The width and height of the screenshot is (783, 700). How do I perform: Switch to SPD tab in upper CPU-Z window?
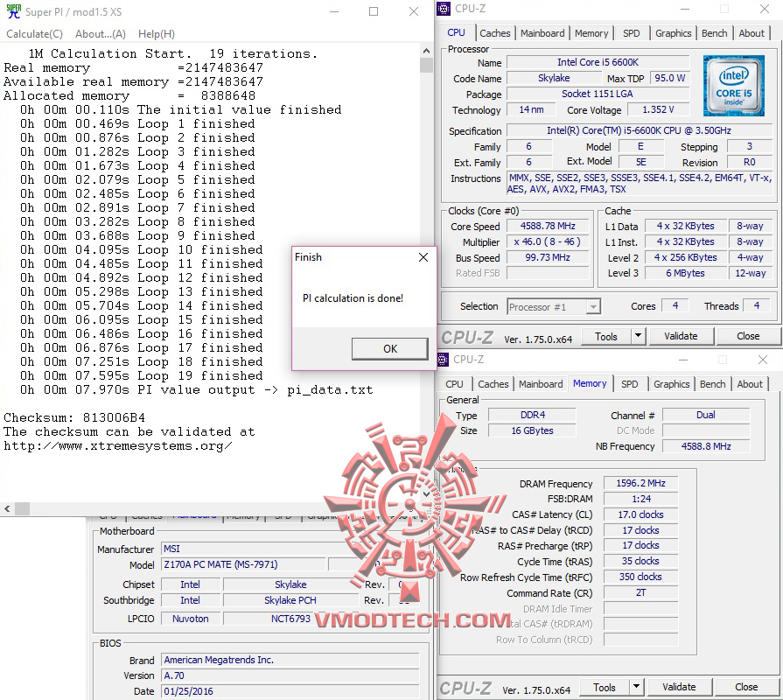point(631,33)
